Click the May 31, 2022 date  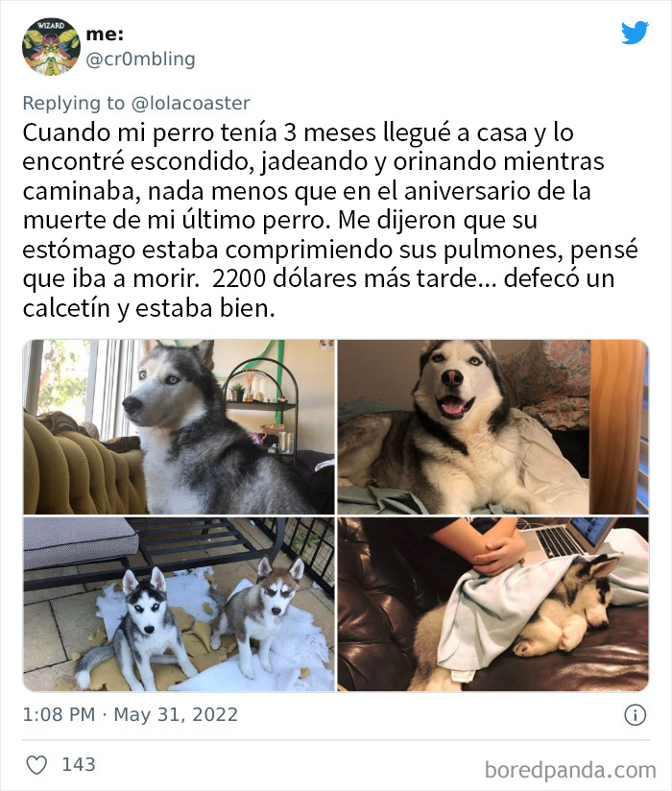pyautogui.click(x=176, y=715)
